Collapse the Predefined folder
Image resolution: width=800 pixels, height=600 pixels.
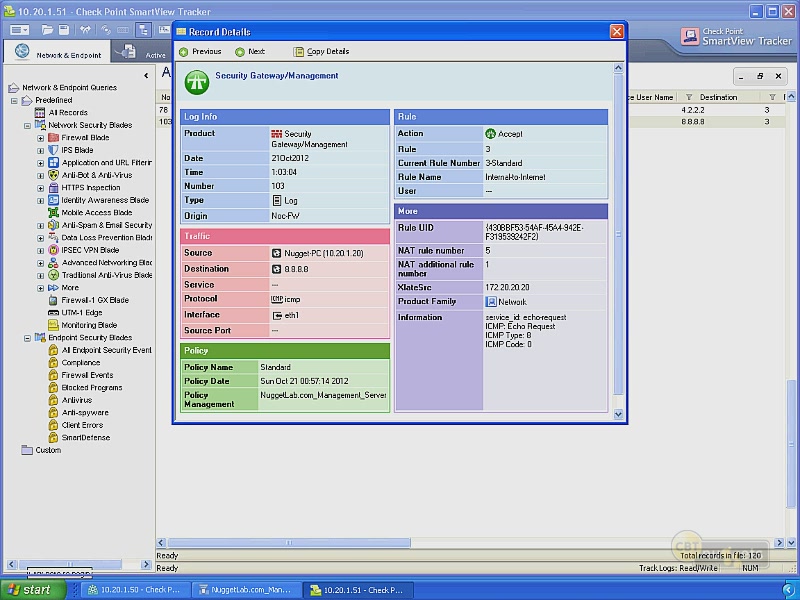click(14, 101)
